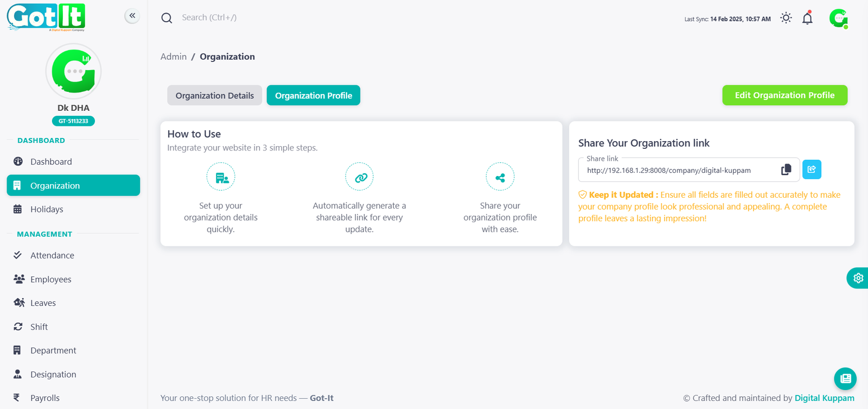Click the search magnifier icon
This screenshot has height=409, width=868.
167,18
